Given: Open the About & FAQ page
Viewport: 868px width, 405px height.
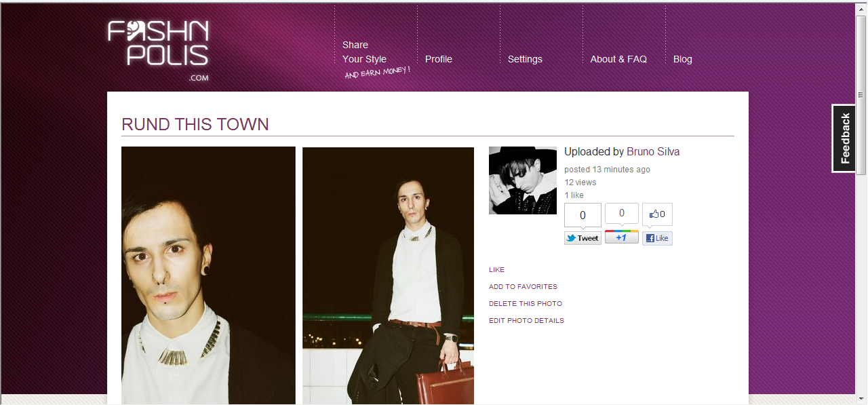Looking at the screenshot, I should point(618,59).
